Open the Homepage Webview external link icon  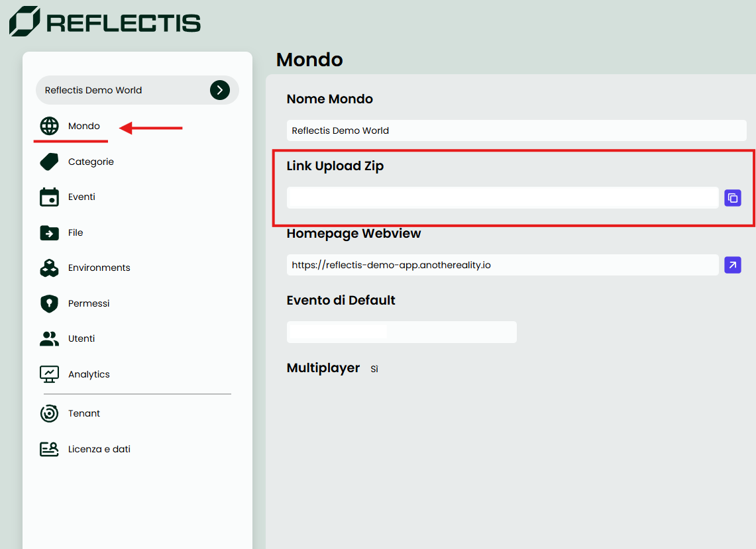coord(732,265)
